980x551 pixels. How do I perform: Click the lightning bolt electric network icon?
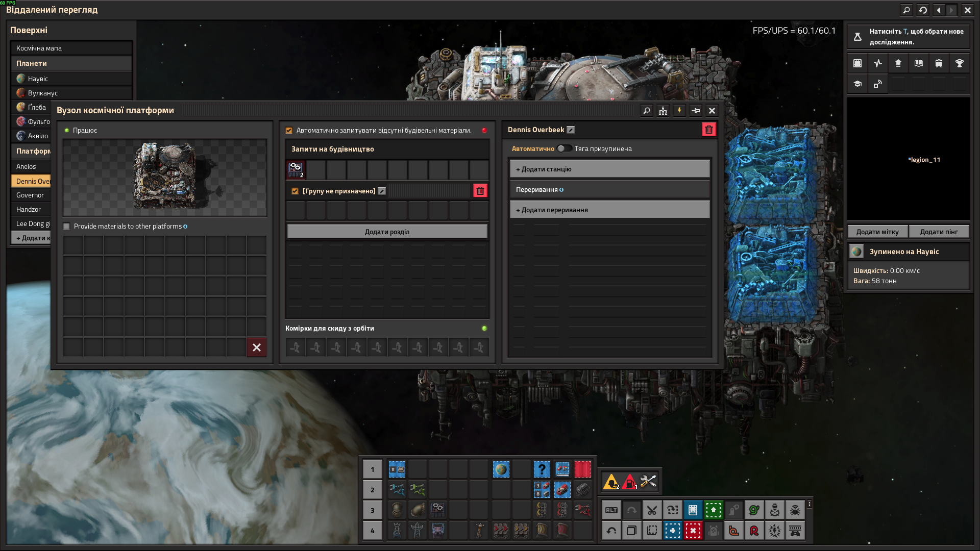click(679, 111)
